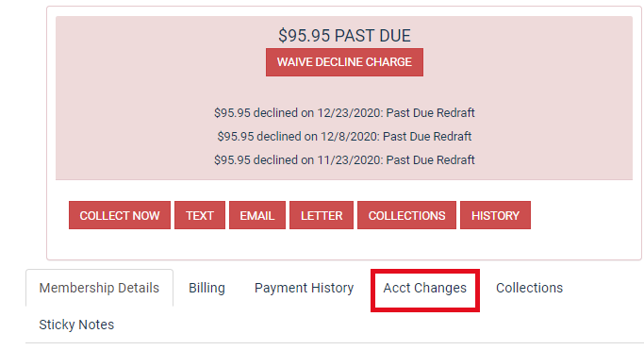
Task: Start payment with Collect Now
Action: [120, 215]
